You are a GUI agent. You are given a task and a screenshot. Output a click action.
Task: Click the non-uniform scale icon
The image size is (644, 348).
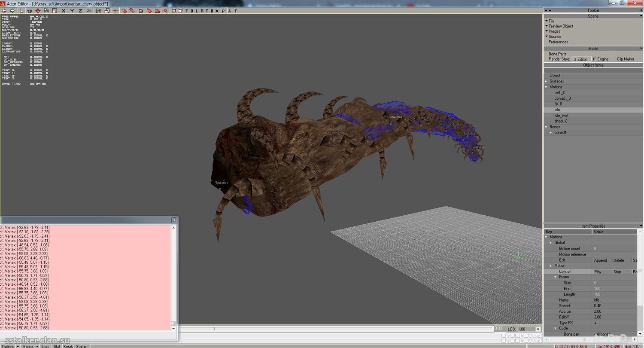click(107, 10)
